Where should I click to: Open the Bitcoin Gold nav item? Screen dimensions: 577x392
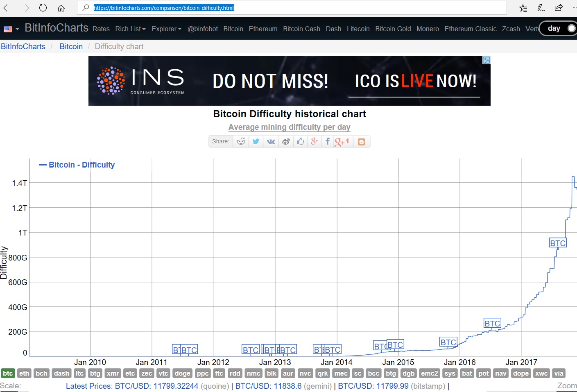pyautogui.click(x=393, y=29)
